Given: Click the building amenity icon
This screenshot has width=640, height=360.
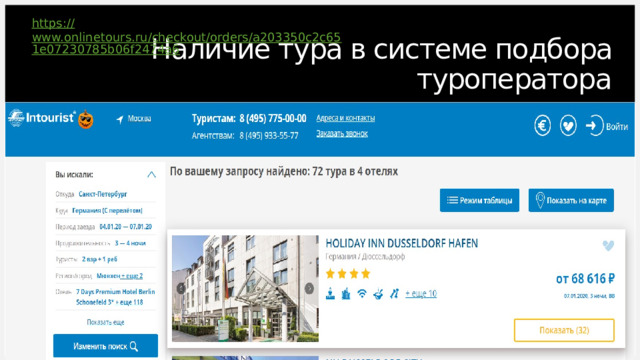Looking at the screenshot, I should pyautogui.click(x=346, y=293).
